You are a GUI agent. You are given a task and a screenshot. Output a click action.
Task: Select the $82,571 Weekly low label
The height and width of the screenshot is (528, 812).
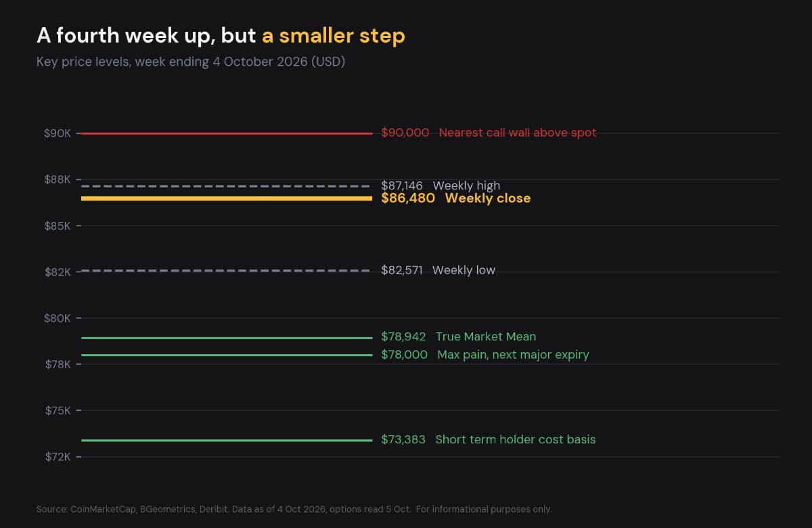point(438,270)
